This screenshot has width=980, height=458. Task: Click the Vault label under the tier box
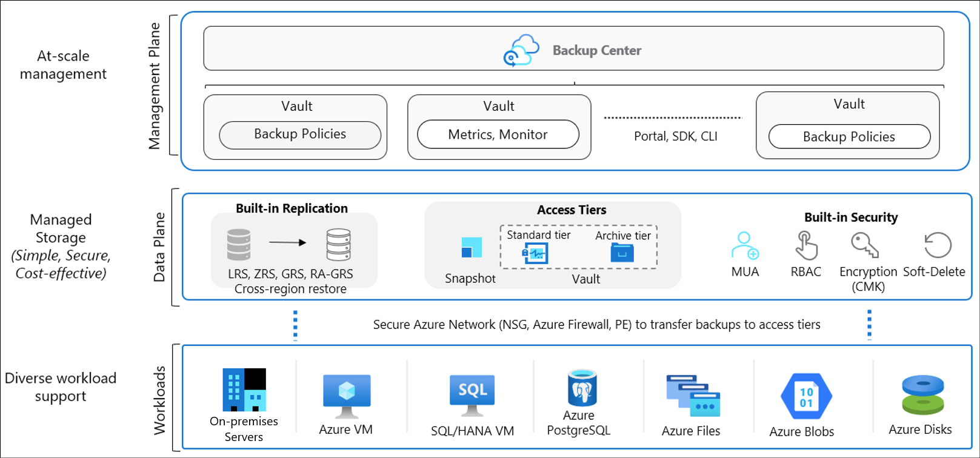pos(586,279)
